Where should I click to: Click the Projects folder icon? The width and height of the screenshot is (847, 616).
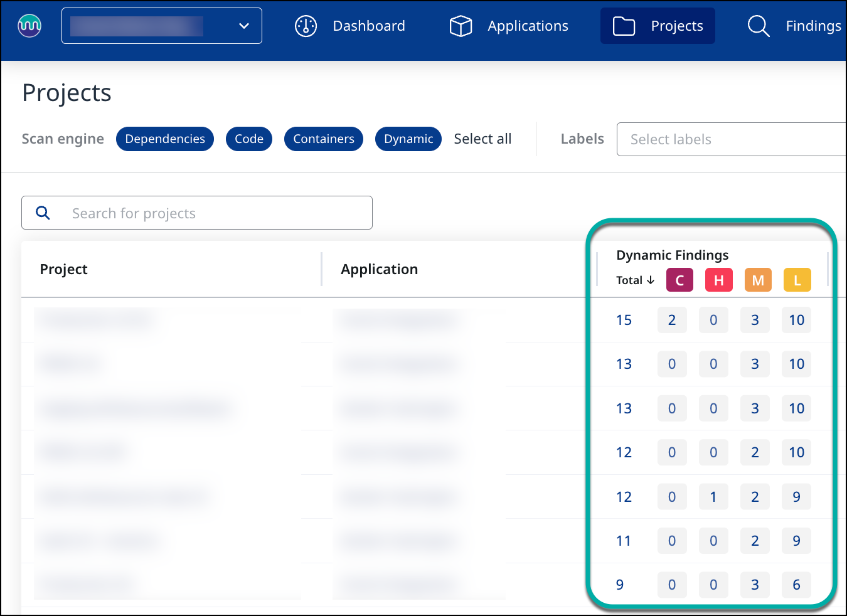pyautogui.click(x=624, y=26)
